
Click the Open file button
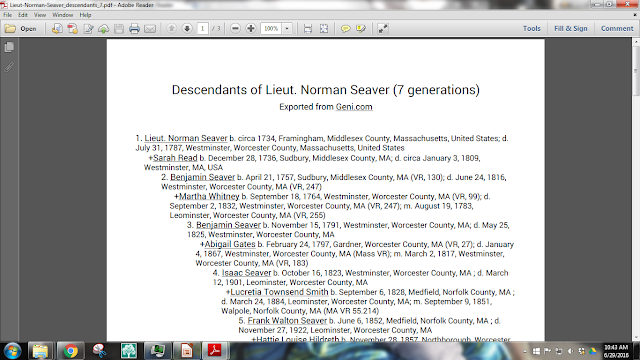coord(21,29)
